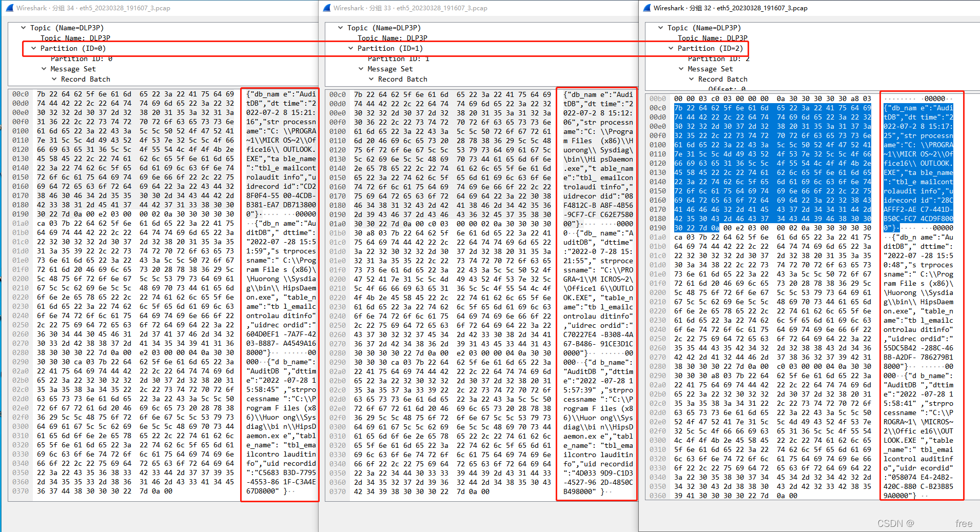The width and height of the screenshot is (980, 532).
Task: Click ASCII '{"db_nam e":"Audi' in packet 33 window
Action: pos(598,94)
